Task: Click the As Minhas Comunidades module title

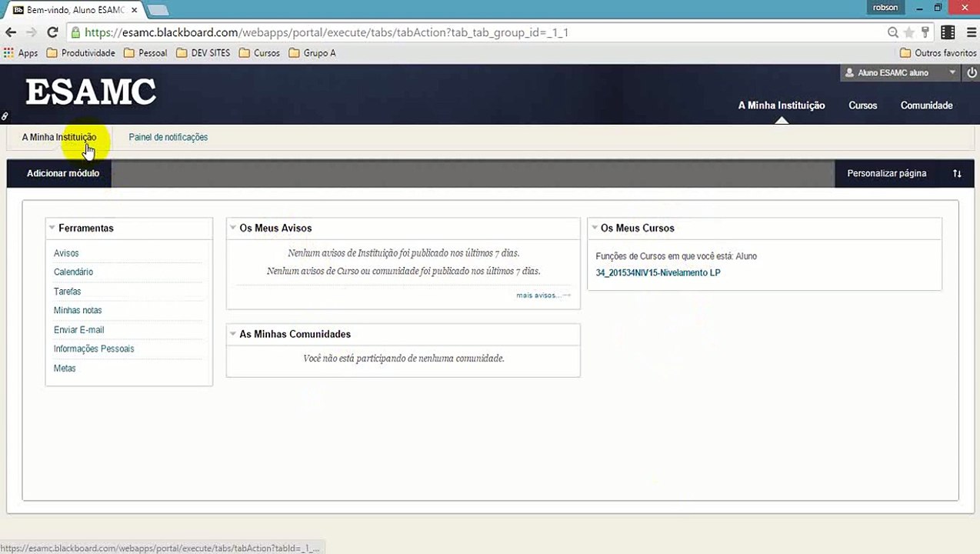Action: (x=295, y=334)
